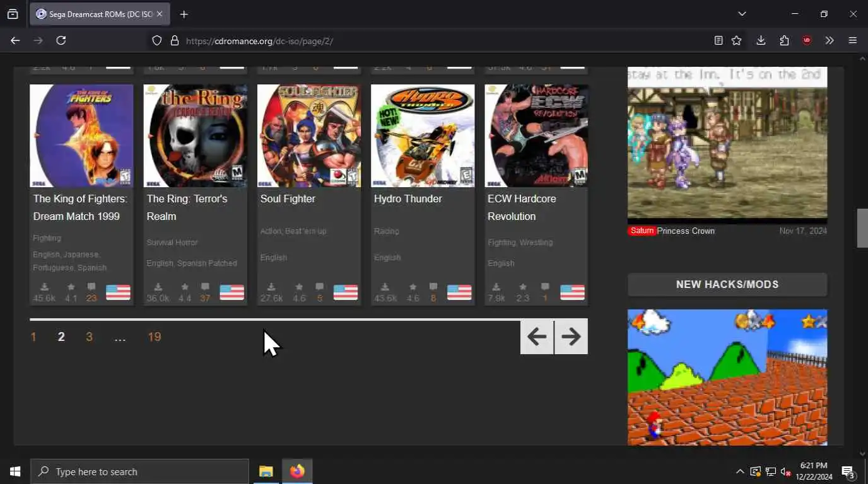Open Soul Fighter cover image
Screen dimensions: 868x484
(309, 135)
